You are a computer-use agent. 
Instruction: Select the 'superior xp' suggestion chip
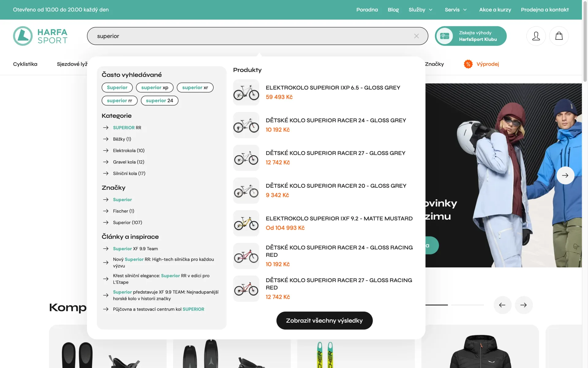(155, 87)
